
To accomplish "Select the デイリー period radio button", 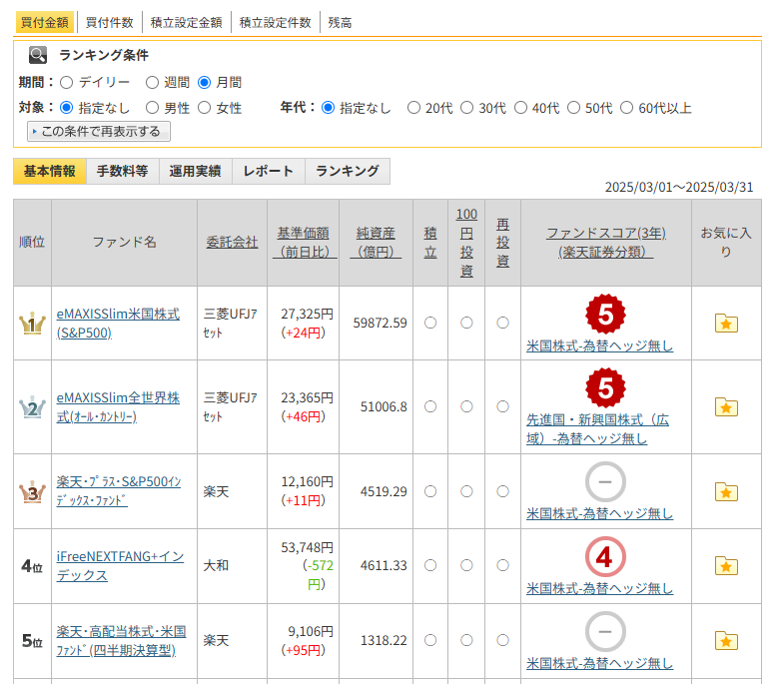I will click(67, 82).
